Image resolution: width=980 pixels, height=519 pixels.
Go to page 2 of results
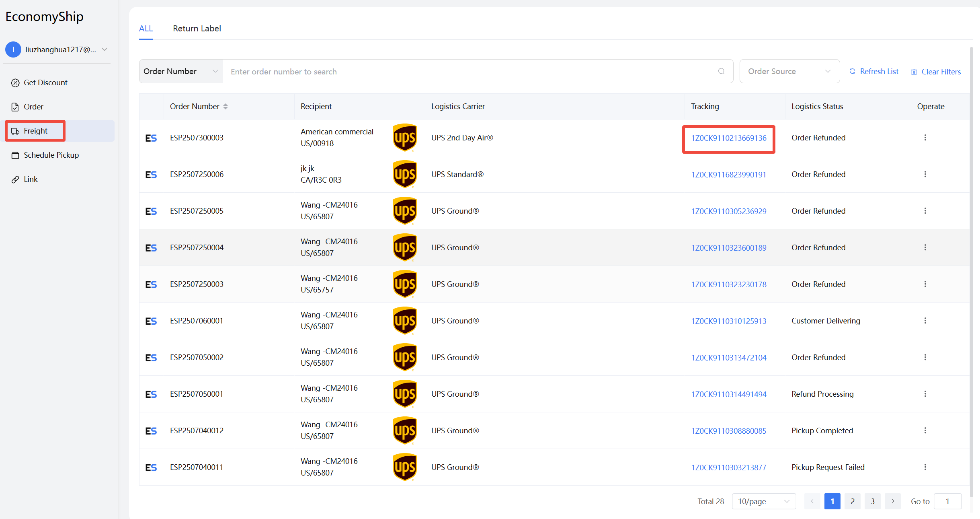pyautogui.click(x=852, y=501)
